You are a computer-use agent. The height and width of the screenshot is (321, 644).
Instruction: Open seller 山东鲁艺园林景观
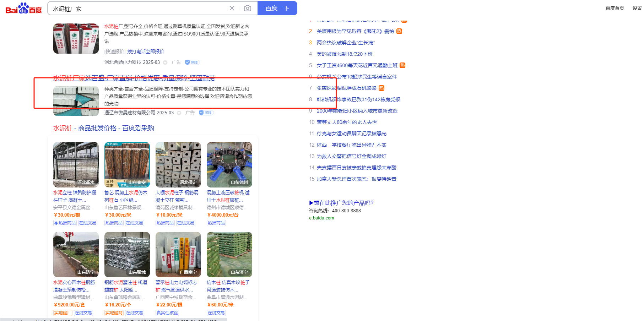point(125,207)
